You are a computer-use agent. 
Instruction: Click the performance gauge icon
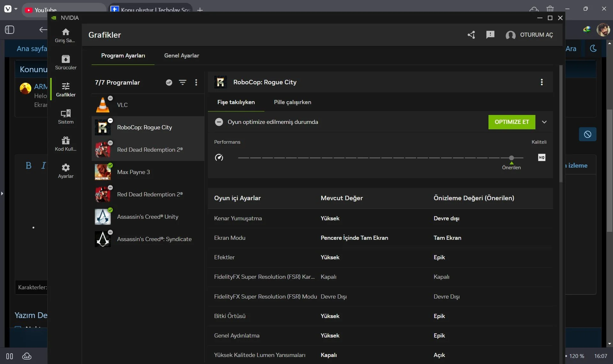coord(219,157)
